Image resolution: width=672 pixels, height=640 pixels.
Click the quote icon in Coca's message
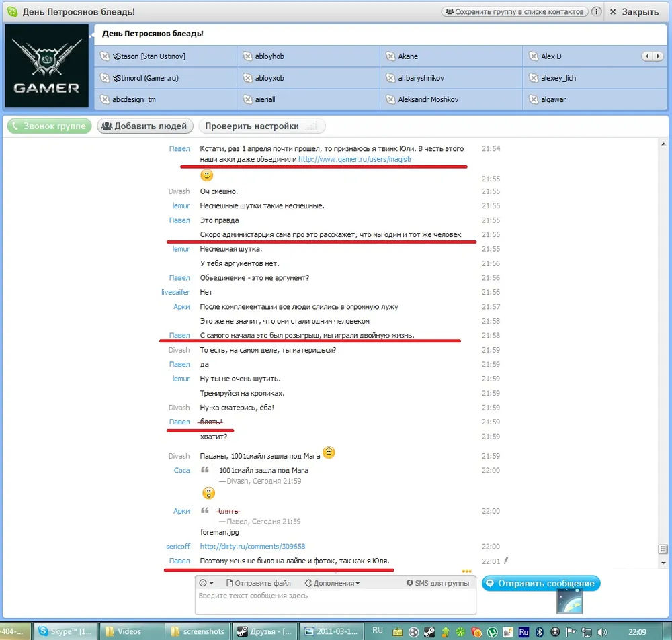click(x=205, y=470)
